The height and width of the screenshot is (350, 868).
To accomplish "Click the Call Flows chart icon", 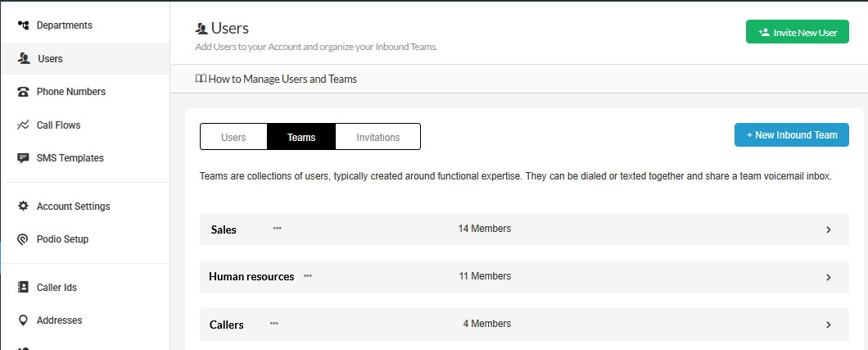I will tap(23, 125).
